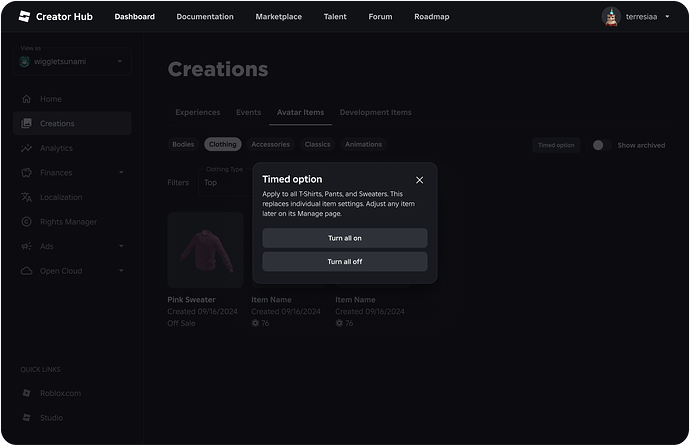Screen dimensions: 690x445
Task: Close the Timed option dialog
Action: [x=419, y=180]
